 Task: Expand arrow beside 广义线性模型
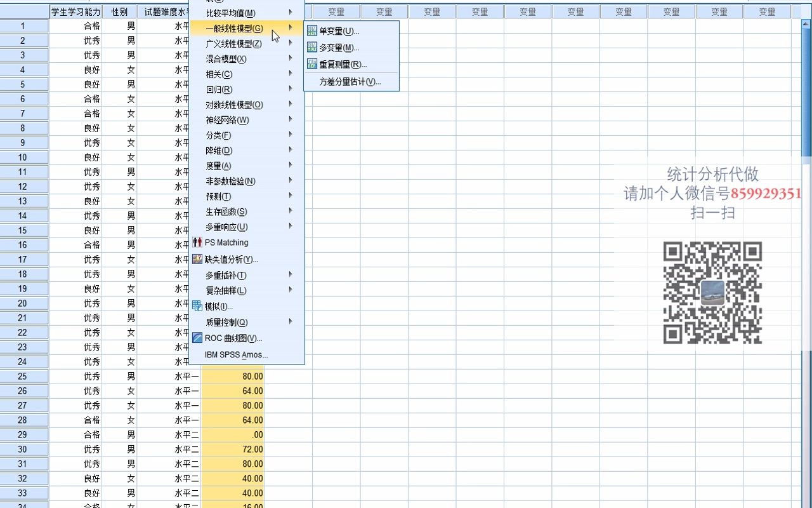[x=291, y=43]
